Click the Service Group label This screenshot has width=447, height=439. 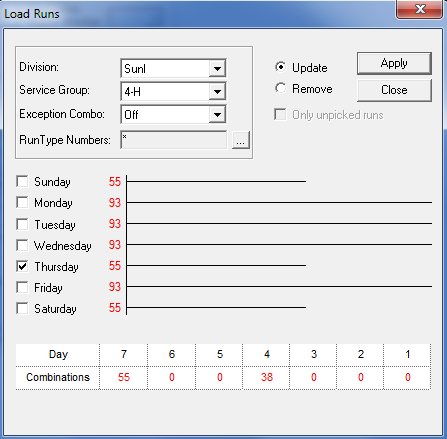click(x=54, y=90)
